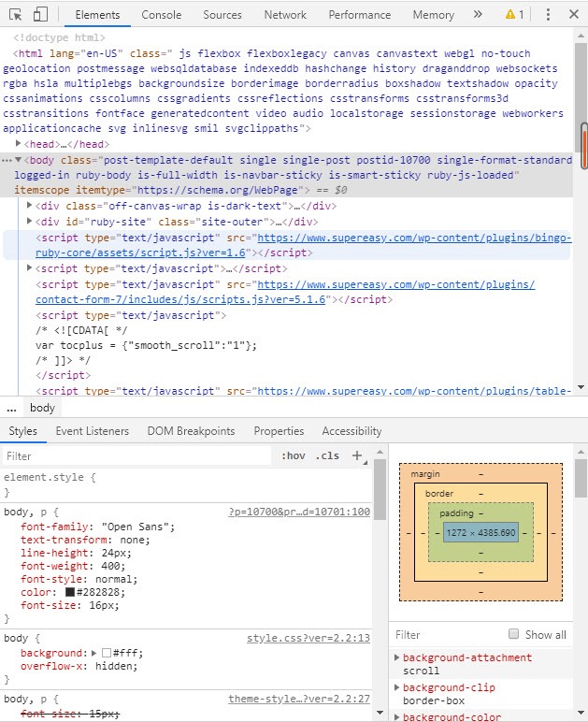This screenshot has height=722, width=588.
Task: Toggle the :hov element state button
Action: (x=294, y=455)
